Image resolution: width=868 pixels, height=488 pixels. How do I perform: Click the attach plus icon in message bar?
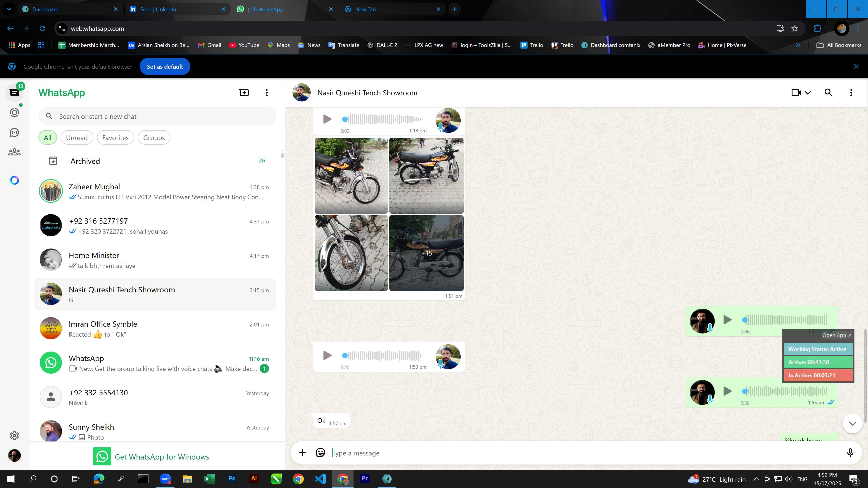(302, 453)
